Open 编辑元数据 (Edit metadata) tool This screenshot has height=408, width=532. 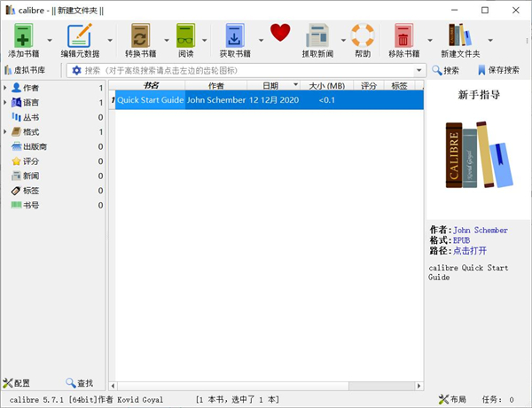point(80,36)
